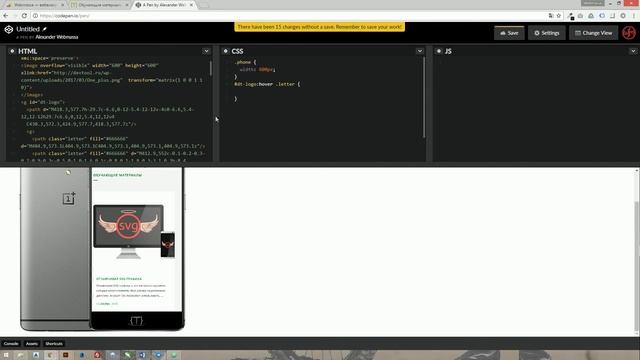Click the CSS editor scrollbar
Viewport: 640px width, 360px height.
pyautogui.click(x=424, y=97)
